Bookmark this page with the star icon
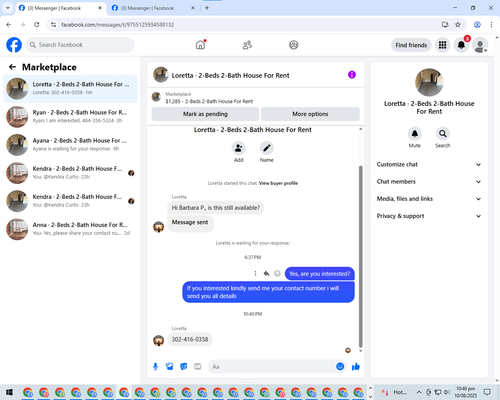 458,25
